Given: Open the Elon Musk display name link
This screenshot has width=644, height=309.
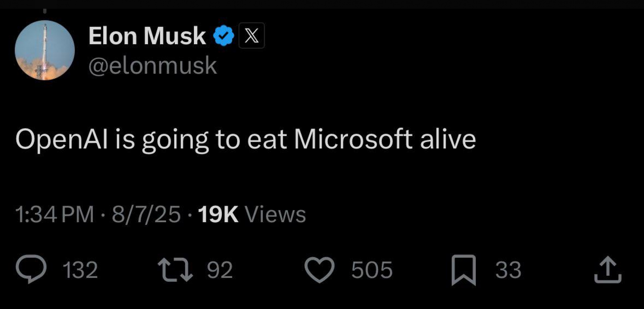Looking at the screenshot, I should pyautogui.click(x=147, y=36).
